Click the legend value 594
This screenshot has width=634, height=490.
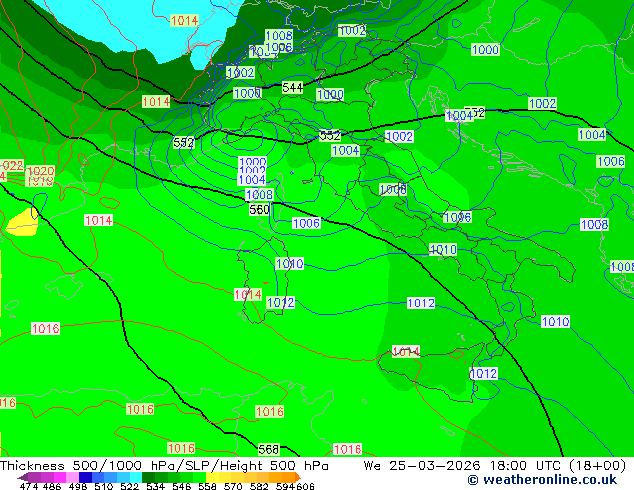(285, 486)
